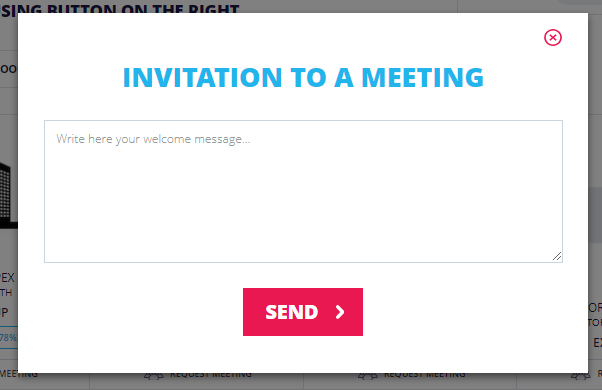Click the 78% progress indicator

tap(8, 338)
